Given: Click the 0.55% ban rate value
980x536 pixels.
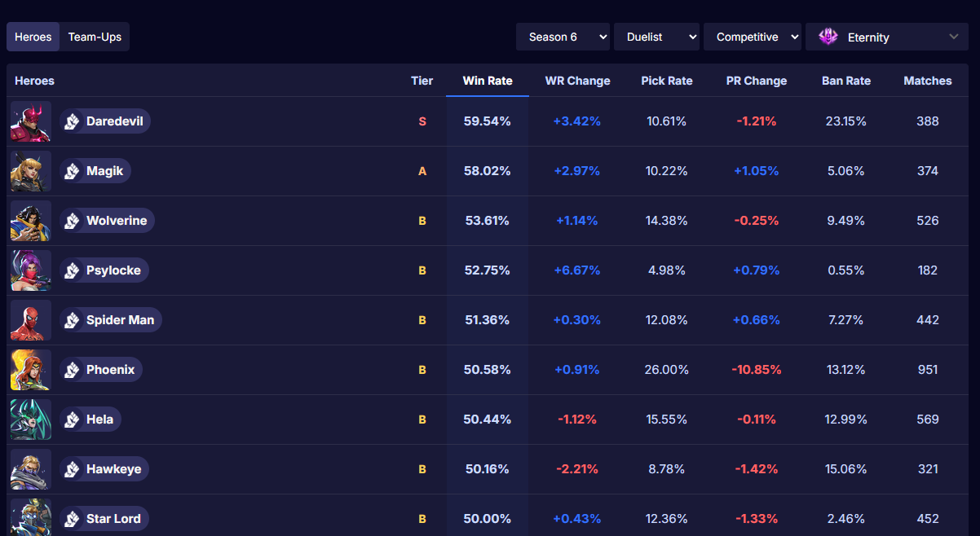Looking at the screenshot, I should pos(846,270).
